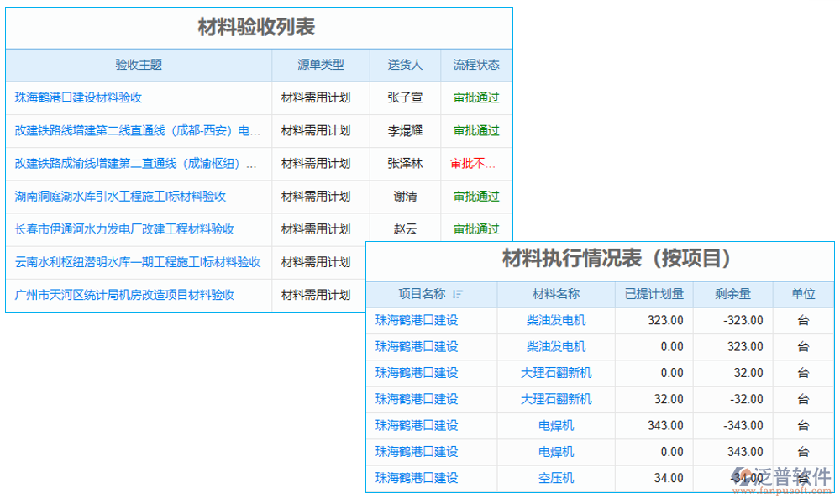The width and height of the screenshot is (840, 504).
Task: Click the 流程状态 column header
Action: [x=475, y=65]
